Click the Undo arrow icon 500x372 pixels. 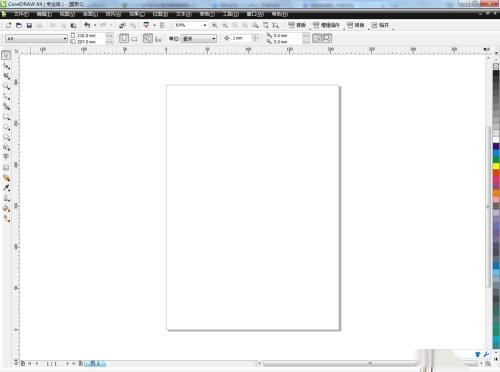tap(87, 25)
